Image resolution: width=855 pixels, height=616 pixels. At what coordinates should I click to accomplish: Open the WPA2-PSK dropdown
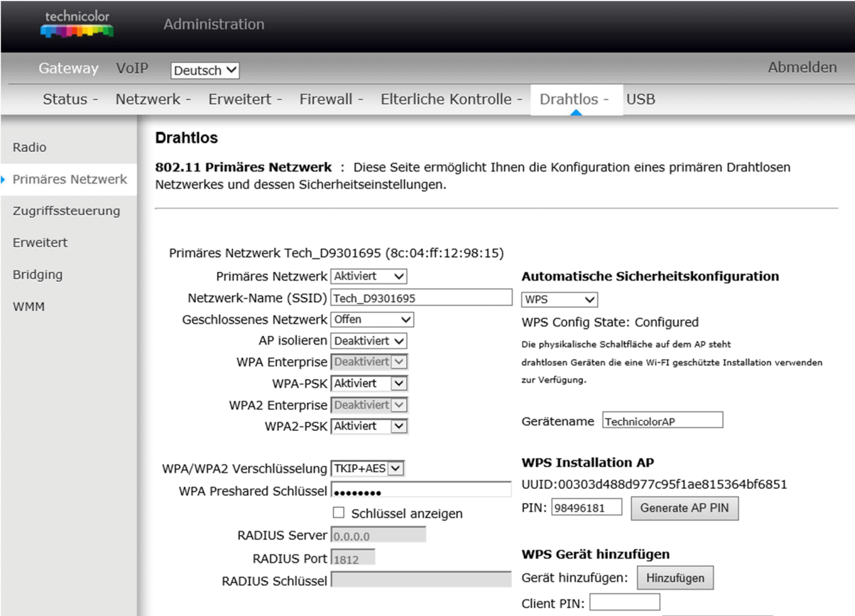coord(368,426)
